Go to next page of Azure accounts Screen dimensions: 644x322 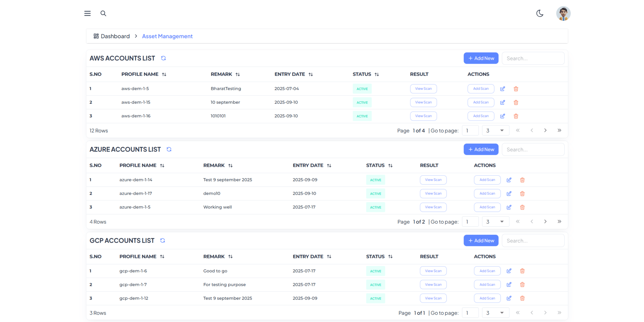coord(545,221)
